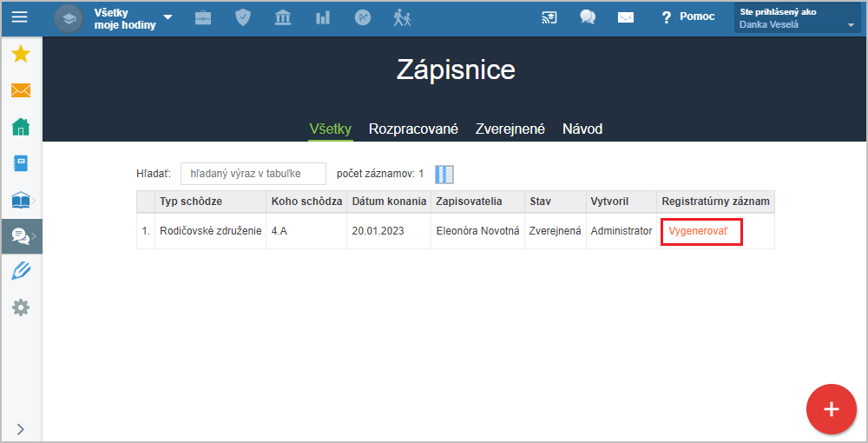Sort by Typ schôdze column
The width and height of the screenshot is (868, 443).
click(x=210, y=202)
